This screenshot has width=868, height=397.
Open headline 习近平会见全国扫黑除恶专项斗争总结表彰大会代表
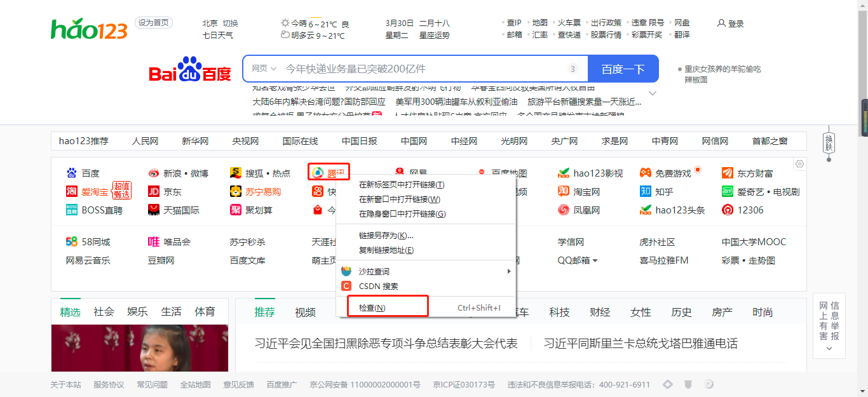tap(386, 344)
